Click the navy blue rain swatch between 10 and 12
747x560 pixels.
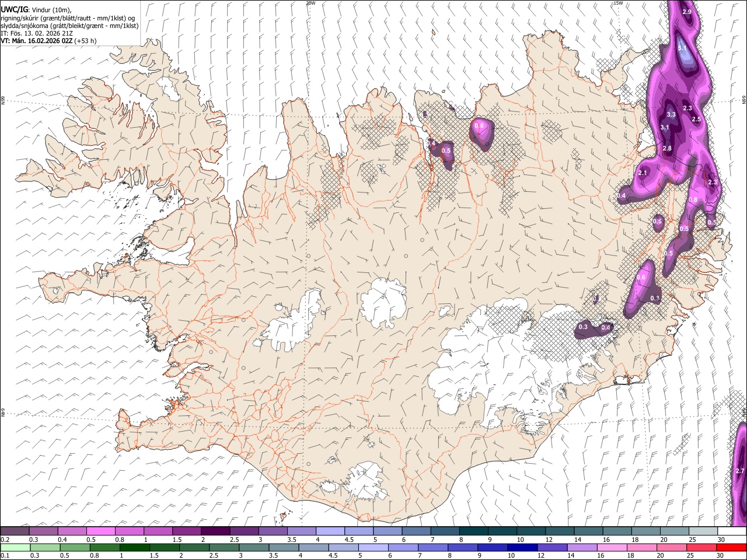(522, 547)
